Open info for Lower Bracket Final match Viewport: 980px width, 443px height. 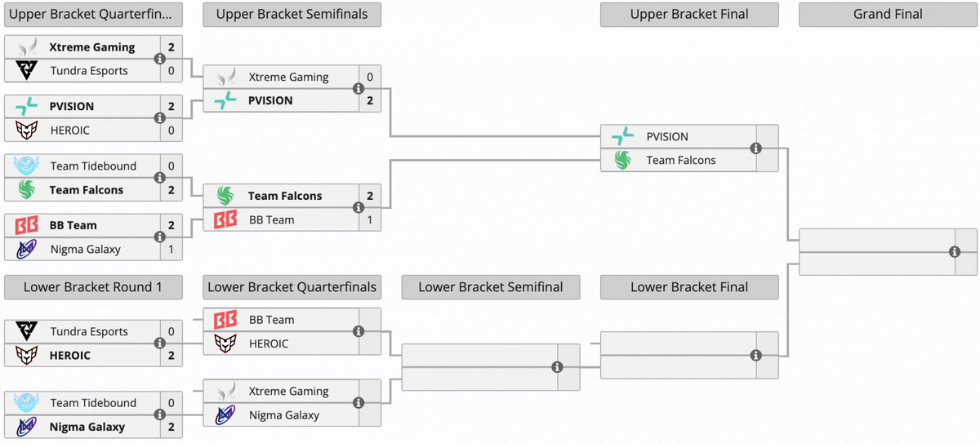[x=756, y=355]
